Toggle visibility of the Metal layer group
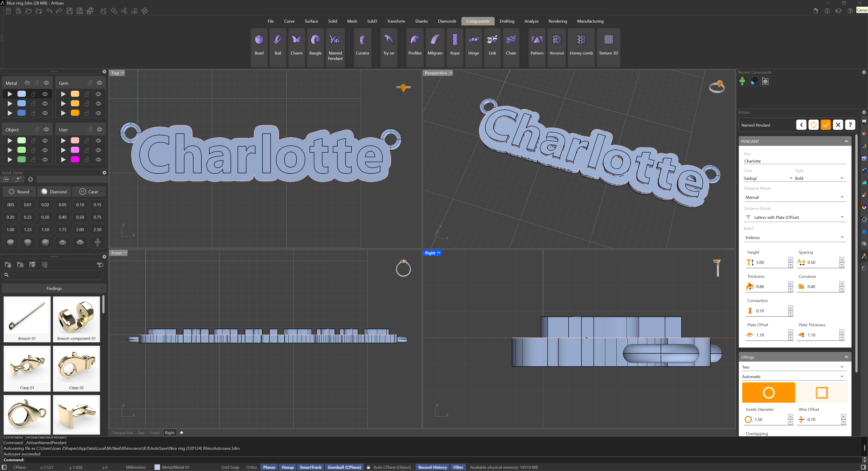868x471 pixels. [x=47, y=83]
